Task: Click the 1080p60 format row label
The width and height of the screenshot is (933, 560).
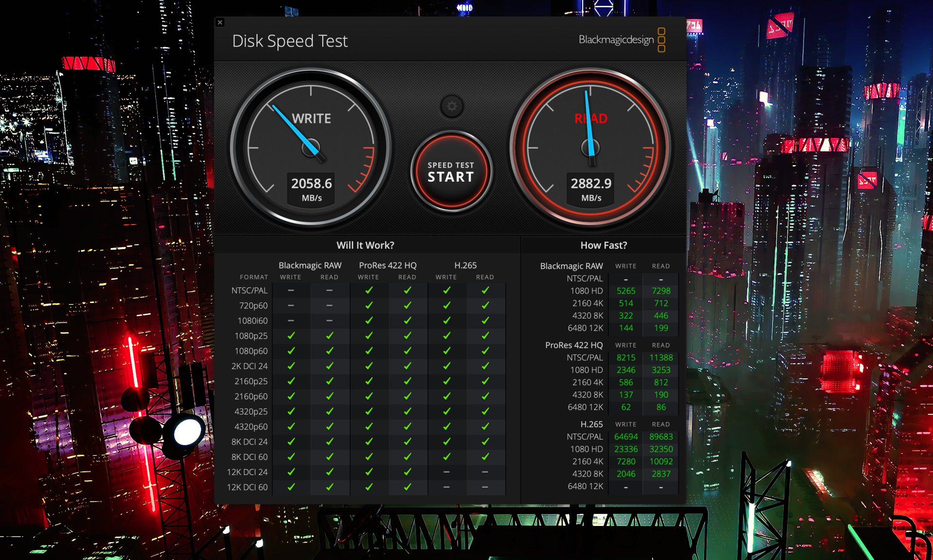Action: click(251, 351)
